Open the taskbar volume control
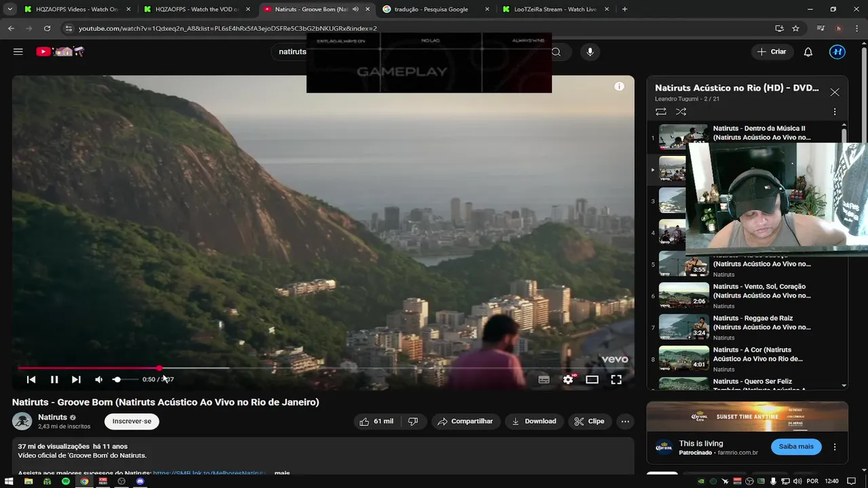 pos(797,481)
